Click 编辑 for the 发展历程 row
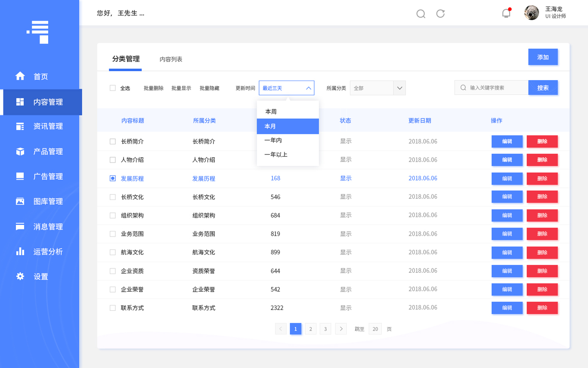 [507, 178]
